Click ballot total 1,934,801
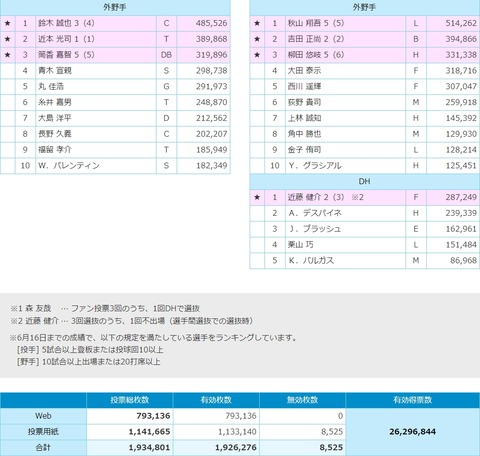 [x=149, y=447]
